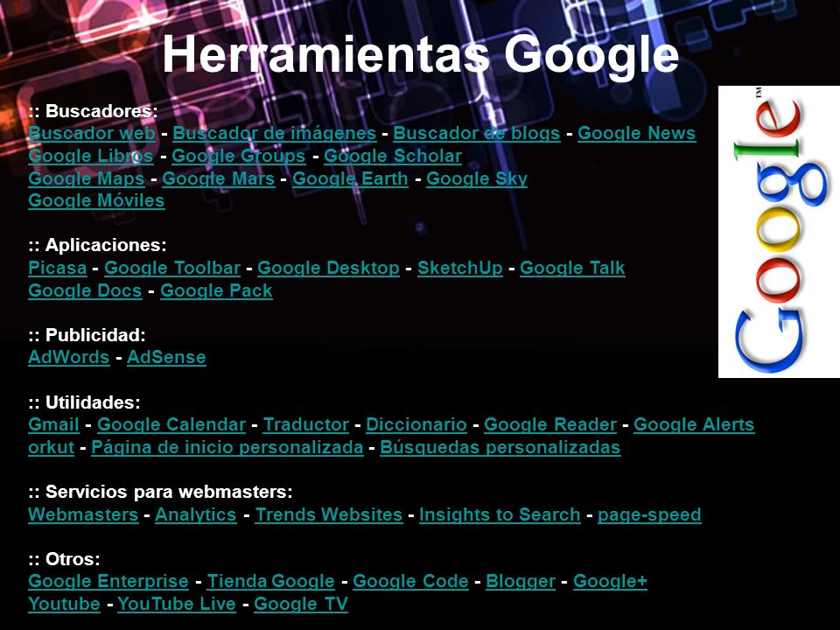This screenshot has height=630, width=840.
Task: Open the Webmasters link
Action: point(83,514)
